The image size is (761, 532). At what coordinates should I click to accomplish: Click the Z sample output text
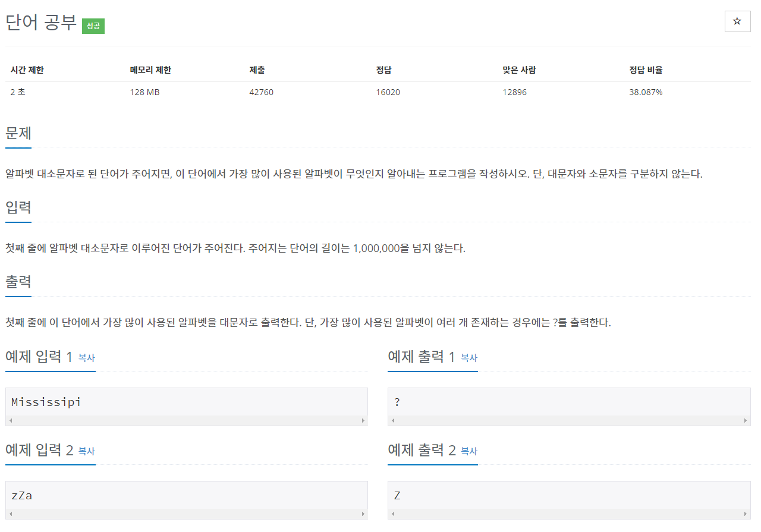[397, 495]
